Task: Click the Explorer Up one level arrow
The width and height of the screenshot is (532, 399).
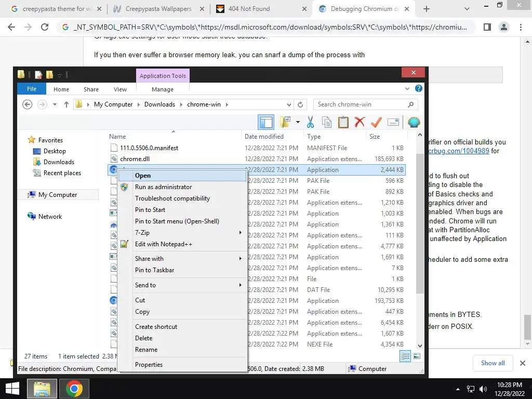Action: tap(66, 104)
